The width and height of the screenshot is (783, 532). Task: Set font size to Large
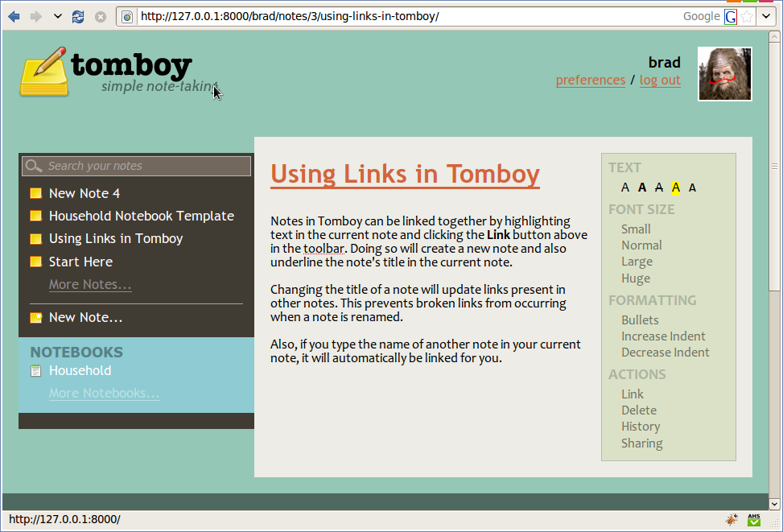[637, 262]
